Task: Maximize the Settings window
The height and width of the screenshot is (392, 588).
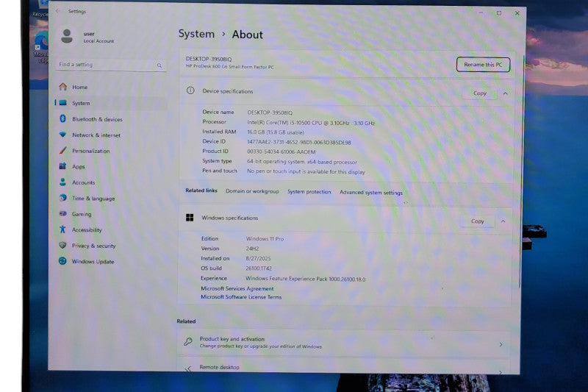Action: coord(499,13)
